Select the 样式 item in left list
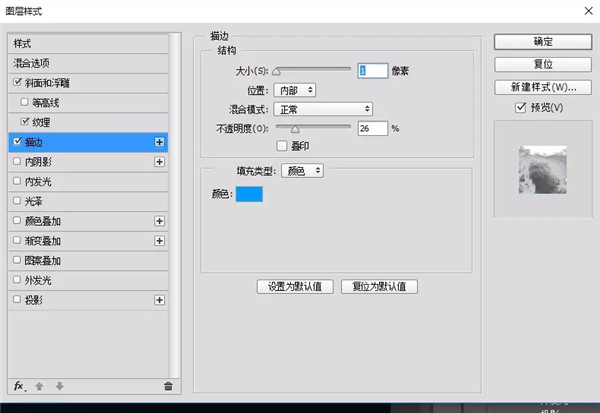 tap(88, 44)
